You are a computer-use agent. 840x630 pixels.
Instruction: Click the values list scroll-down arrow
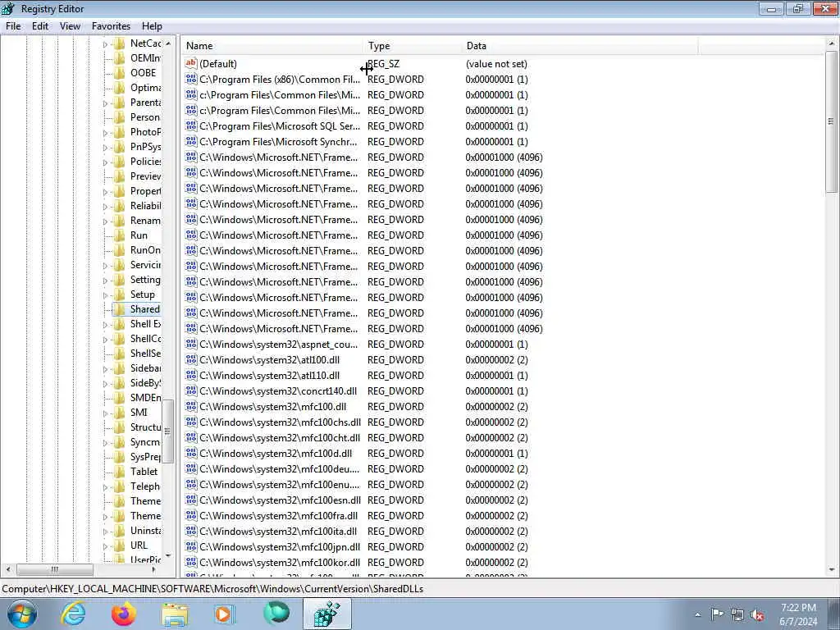(831, 570)
